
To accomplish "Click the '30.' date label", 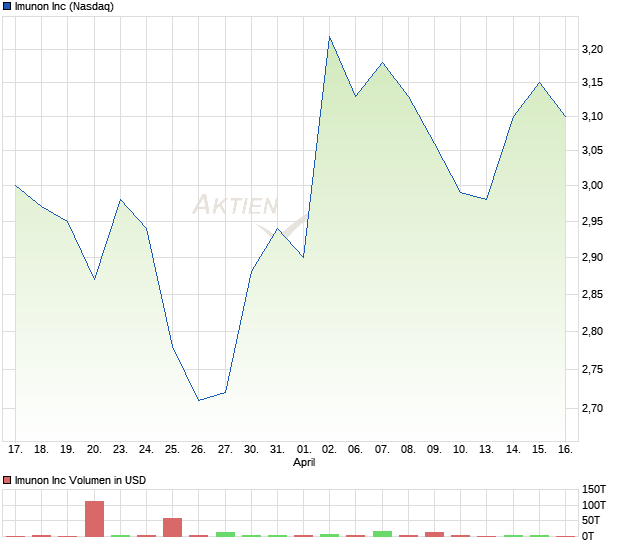I will click(x=251, y=450).
